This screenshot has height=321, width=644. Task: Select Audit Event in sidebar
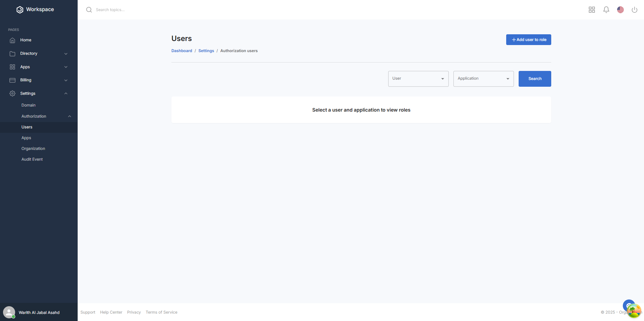(32, 159)
